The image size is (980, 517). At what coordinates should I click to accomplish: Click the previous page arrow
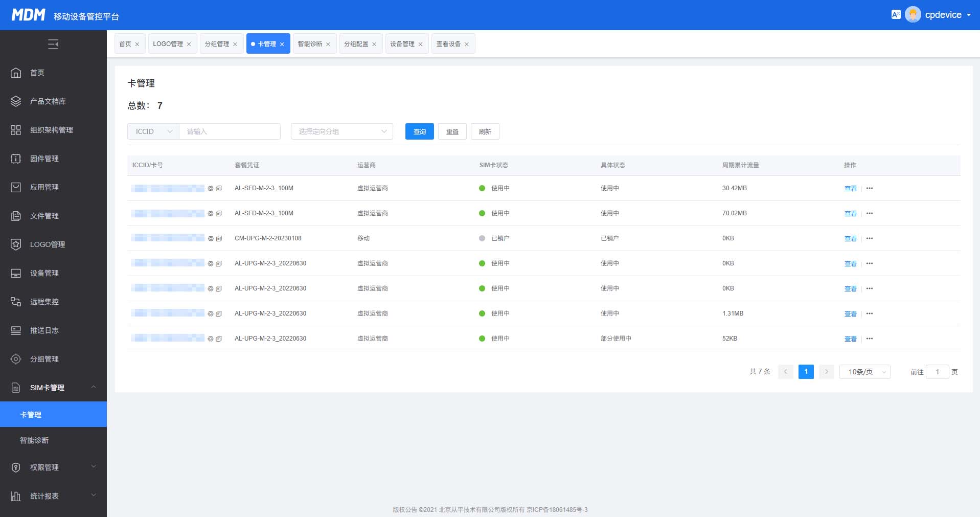[x=786, y=372]
